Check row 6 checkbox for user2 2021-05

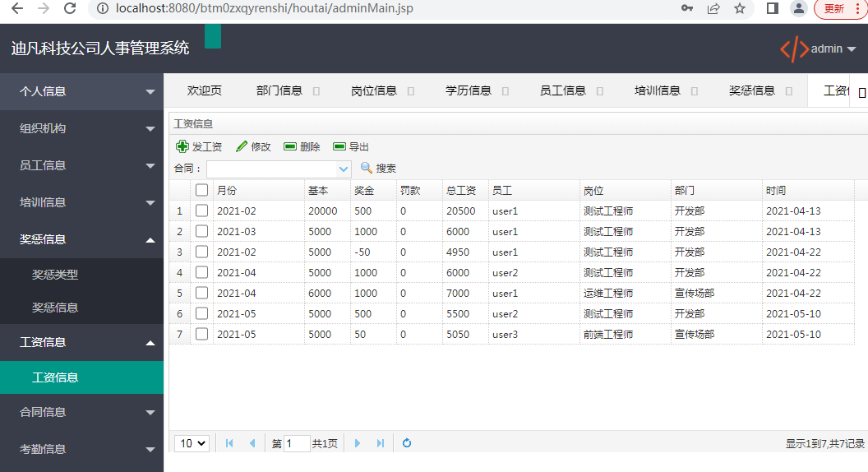click(201, 313)
